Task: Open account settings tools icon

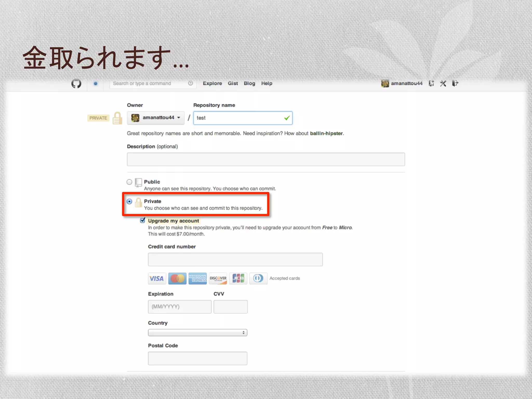Action: coord(443,83)
